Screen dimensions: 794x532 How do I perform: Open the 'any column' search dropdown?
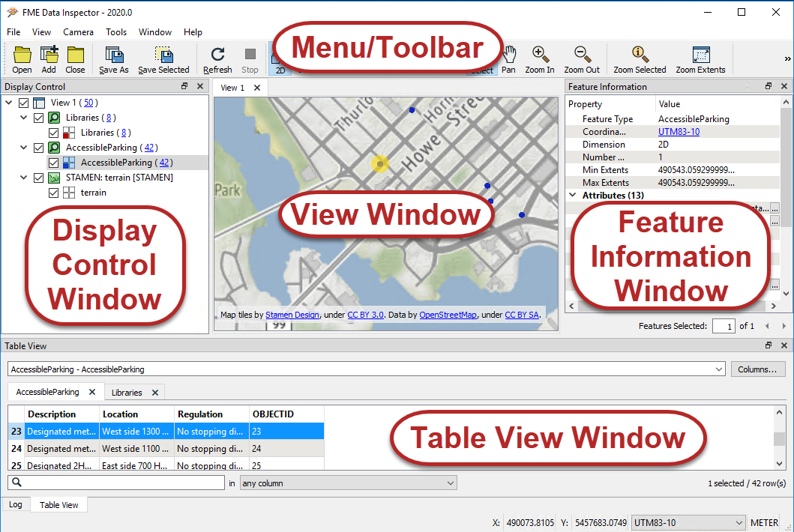pyautogui.click(x=349, y=483)
